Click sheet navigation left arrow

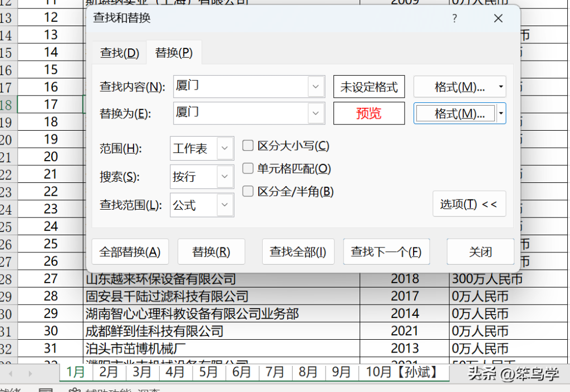[11, 374]
